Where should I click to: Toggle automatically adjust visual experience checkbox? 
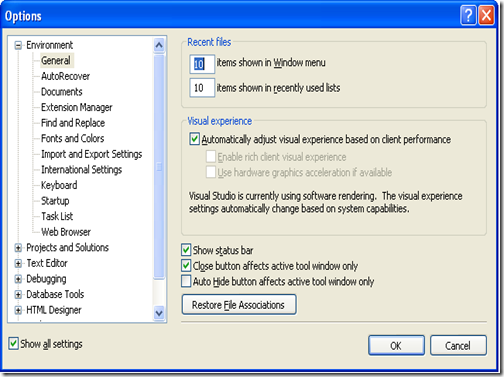point(194,139)
